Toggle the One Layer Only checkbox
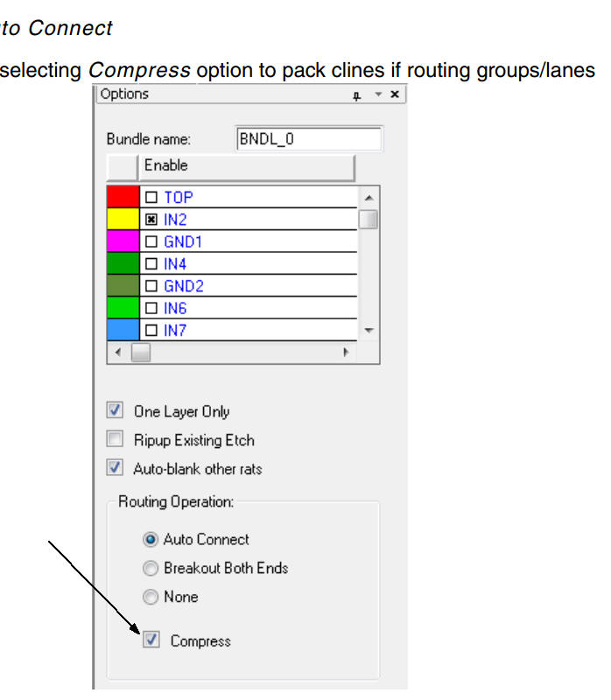The image size is (611, 700). (x=115, y=410)
